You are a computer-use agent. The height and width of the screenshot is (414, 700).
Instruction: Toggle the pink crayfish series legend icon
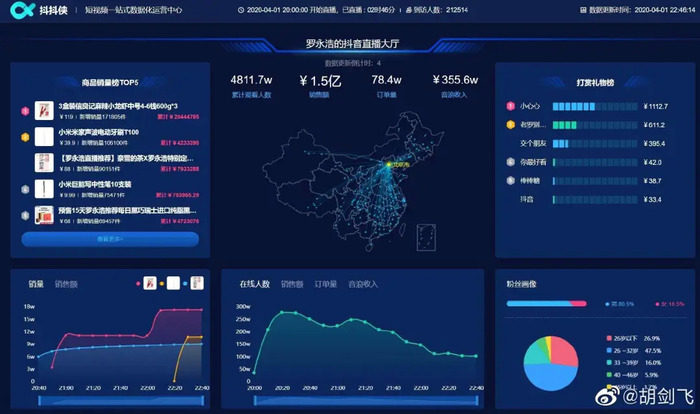tap(150, 283)
